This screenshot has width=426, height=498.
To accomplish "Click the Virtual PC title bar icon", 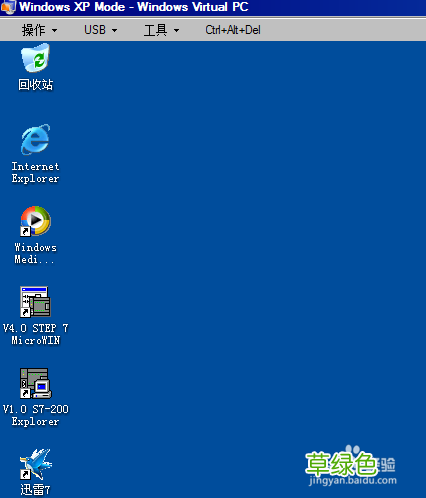I will (x=8, y=7).
